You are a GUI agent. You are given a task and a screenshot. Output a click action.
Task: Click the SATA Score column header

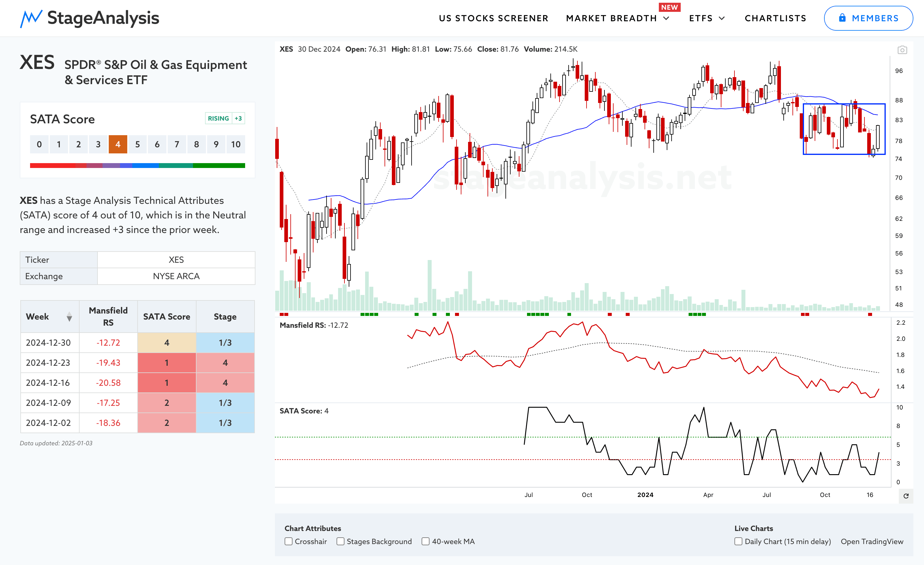click(x=166, y=317)
